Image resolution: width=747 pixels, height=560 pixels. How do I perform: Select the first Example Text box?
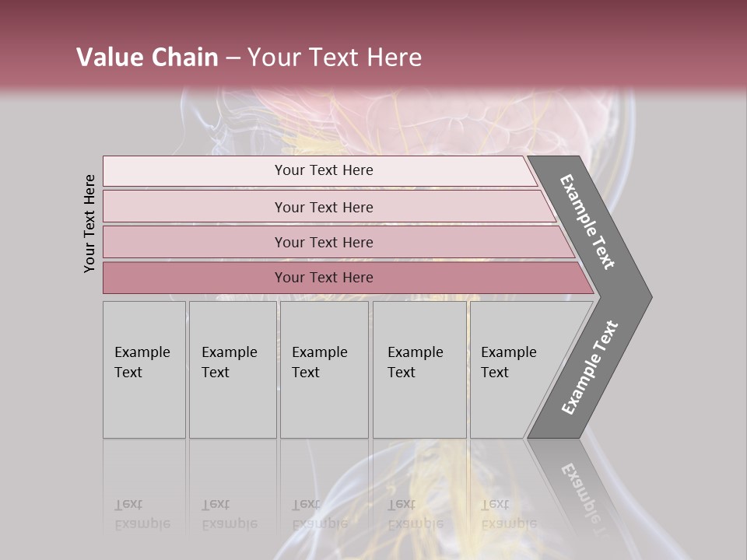(144, 369)
